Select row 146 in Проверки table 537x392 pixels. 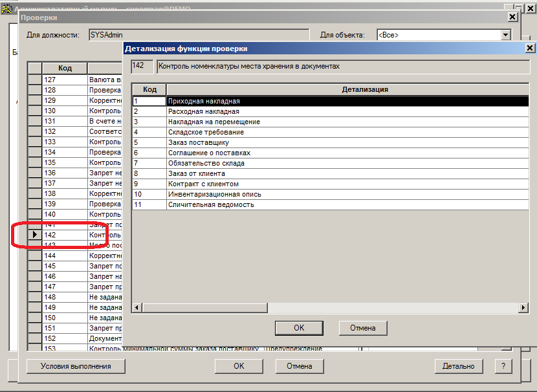click(74, 276)
